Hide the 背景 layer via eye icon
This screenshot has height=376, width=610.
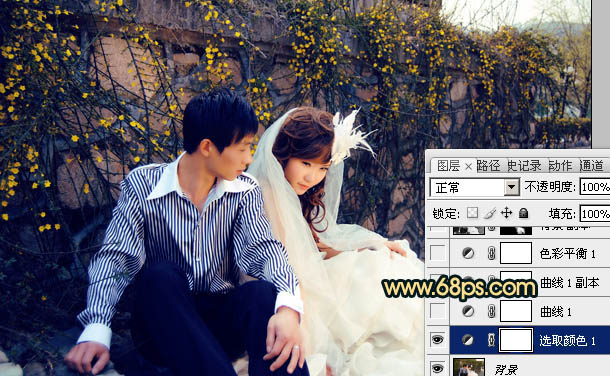click(438, 368)
